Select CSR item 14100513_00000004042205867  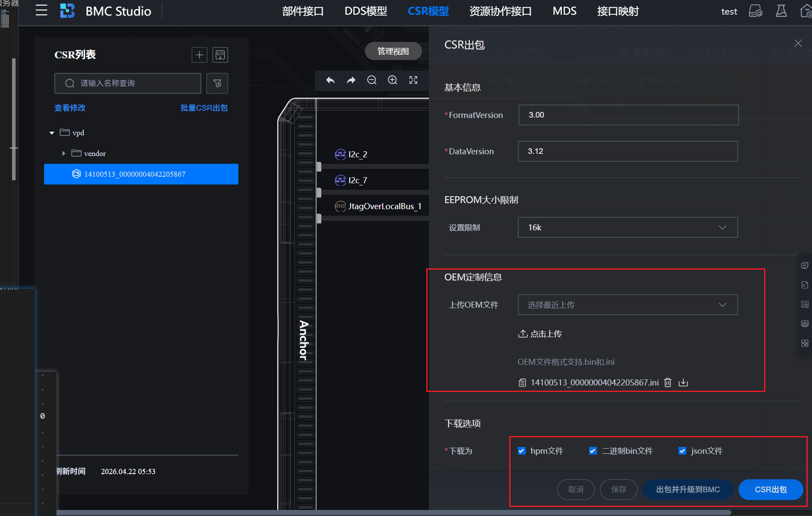pos(141,174)
